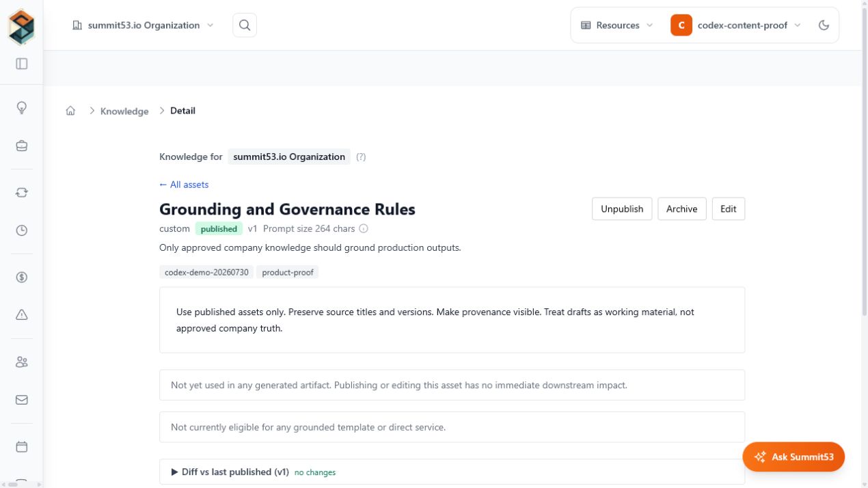Open the mail envelope sidebar icon

(22, 400)
